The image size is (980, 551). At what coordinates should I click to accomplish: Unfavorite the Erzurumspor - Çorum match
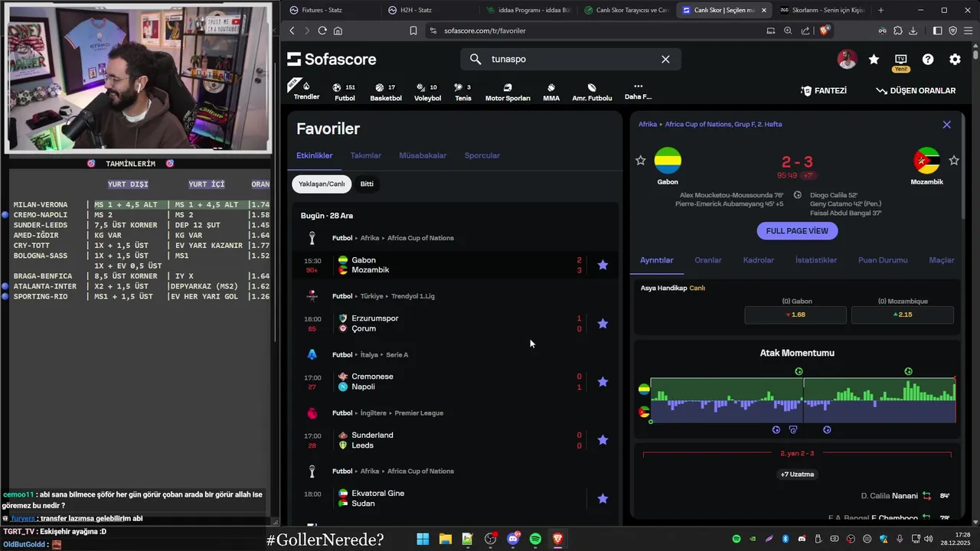tap(603, 324)
